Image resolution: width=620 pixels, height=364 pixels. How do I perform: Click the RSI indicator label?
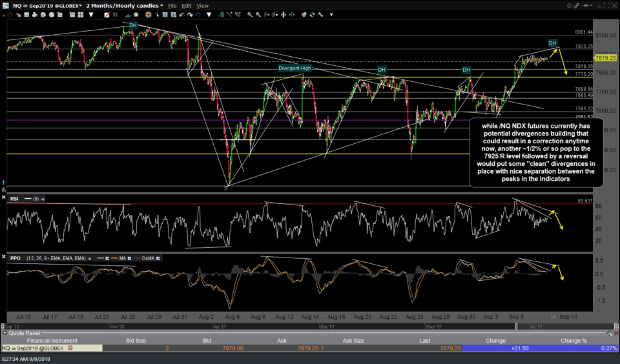tap(14, 199)
